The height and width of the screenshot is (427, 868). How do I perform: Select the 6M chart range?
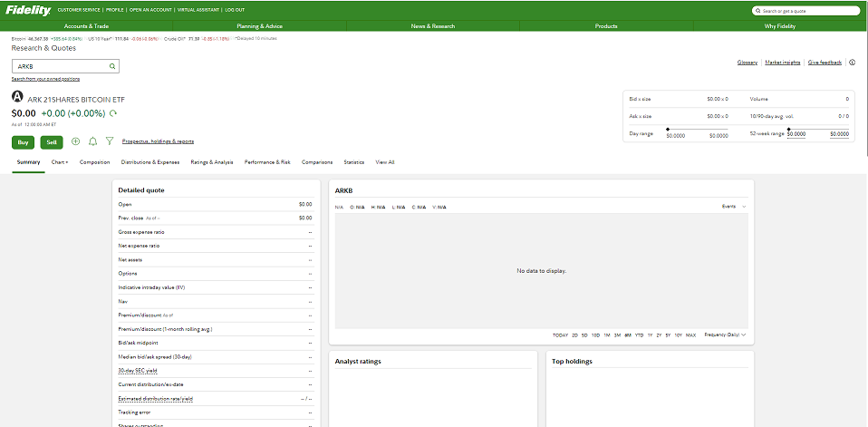point(628,335)
